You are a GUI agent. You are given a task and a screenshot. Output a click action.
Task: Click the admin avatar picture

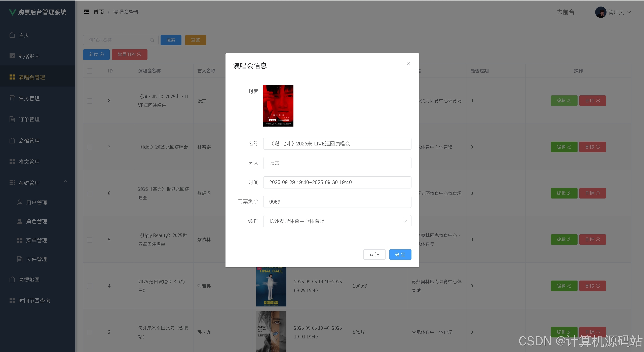[601, 12]
